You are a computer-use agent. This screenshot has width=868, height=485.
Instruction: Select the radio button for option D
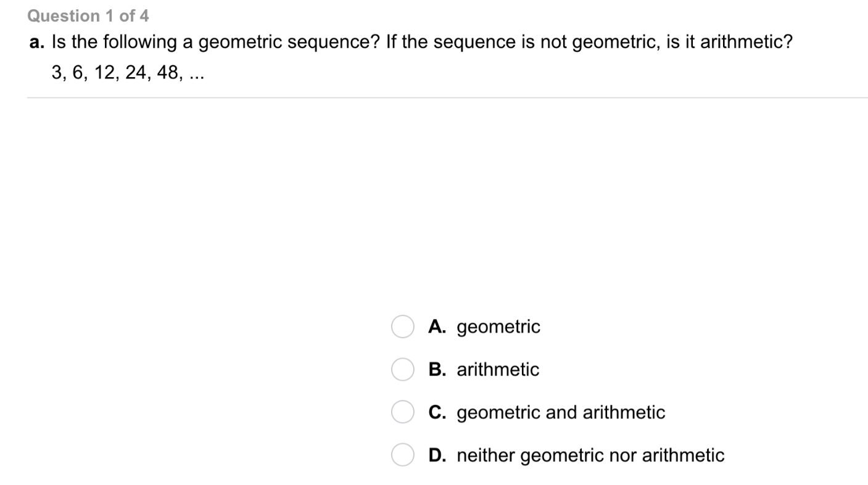point(402,455)
